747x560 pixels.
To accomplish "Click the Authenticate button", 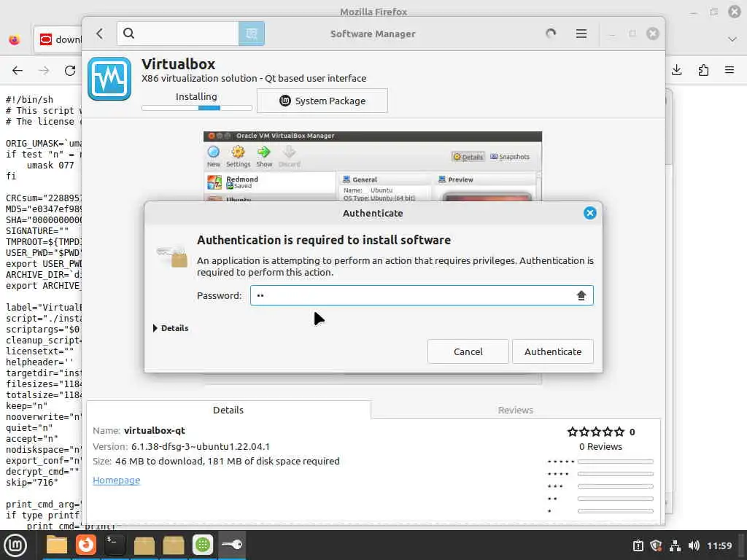I will (553, 351).
